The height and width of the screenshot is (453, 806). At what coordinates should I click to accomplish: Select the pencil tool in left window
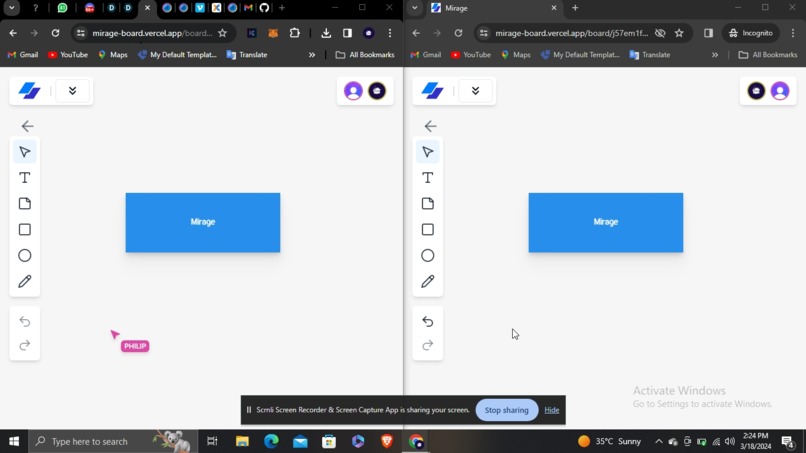click(x=25, y=281)
